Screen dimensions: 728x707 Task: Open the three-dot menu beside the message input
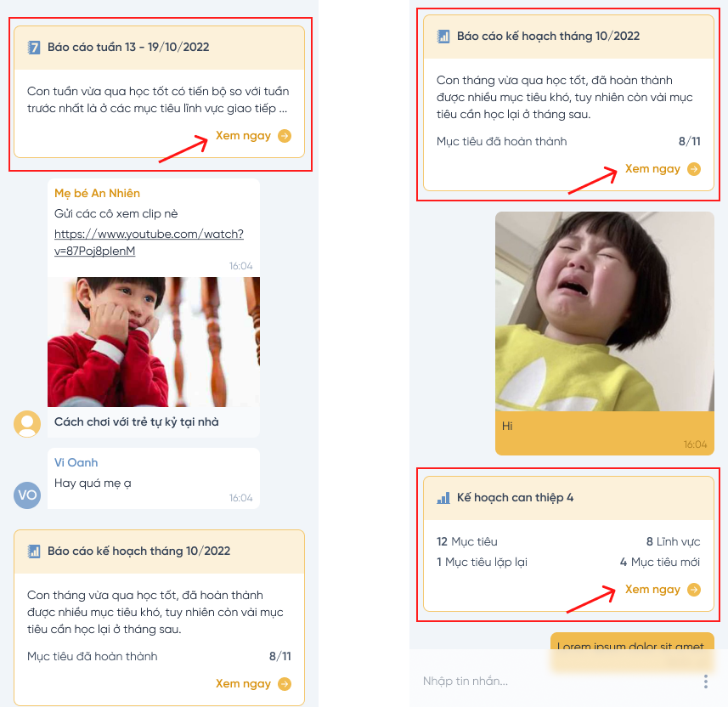click(x=705, y=681)
